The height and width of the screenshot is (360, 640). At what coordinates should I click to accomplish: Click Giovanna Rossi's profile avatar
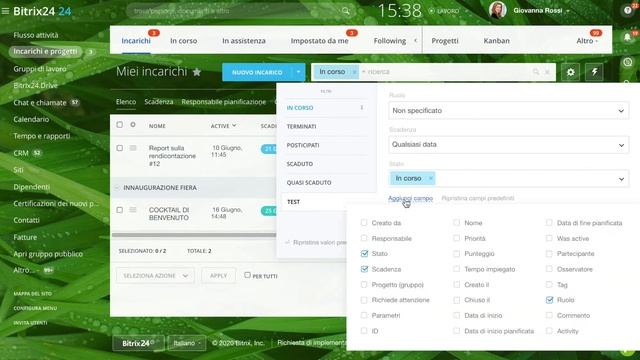498,10
